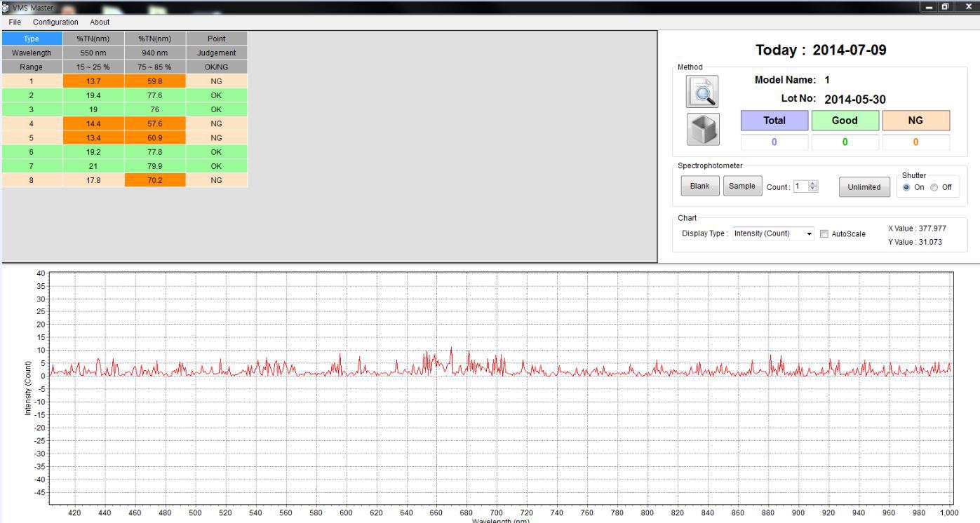The image size is (980, 523).
Task: Select the 19.4 cell in row 2
Action: (93, 95)
